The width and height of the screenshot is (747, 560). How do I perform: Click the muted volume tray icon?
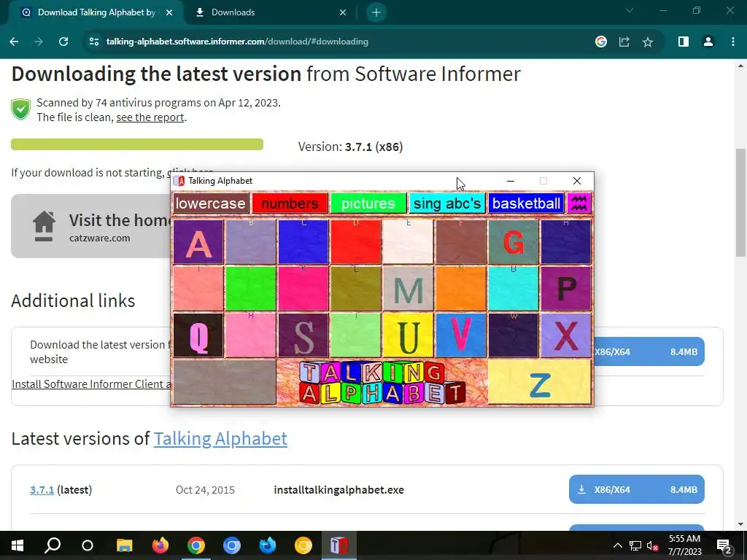pyautogui.click(x=652, y=545)
